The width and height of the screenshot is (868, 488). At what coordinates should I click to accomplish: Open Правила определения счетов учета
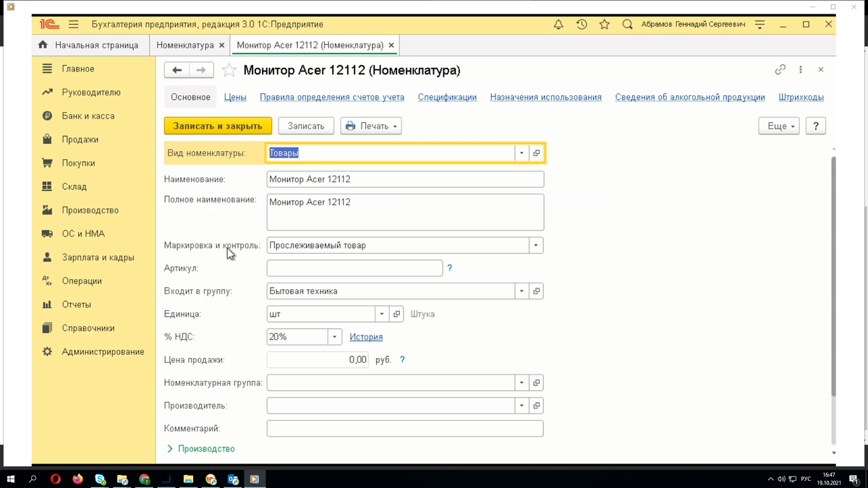click(332, 97)
